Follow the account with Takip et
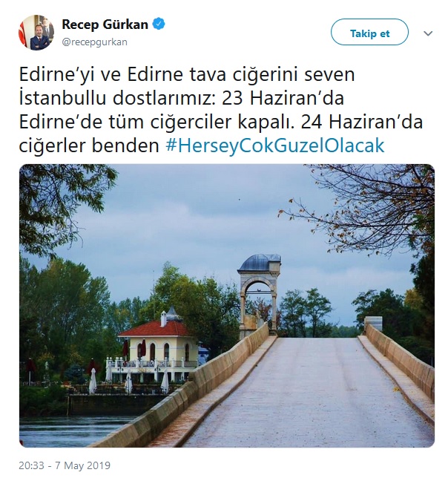Image resolution: width=448 pixels, height=481 pixels. coord(369,32)
